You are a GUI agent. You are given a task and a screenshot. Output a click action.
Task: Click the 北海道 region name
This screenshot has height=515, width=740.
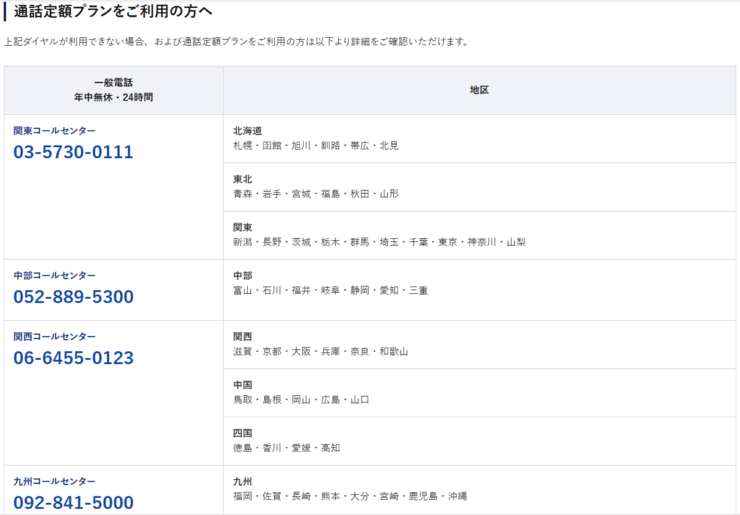(x=247, y=131)
